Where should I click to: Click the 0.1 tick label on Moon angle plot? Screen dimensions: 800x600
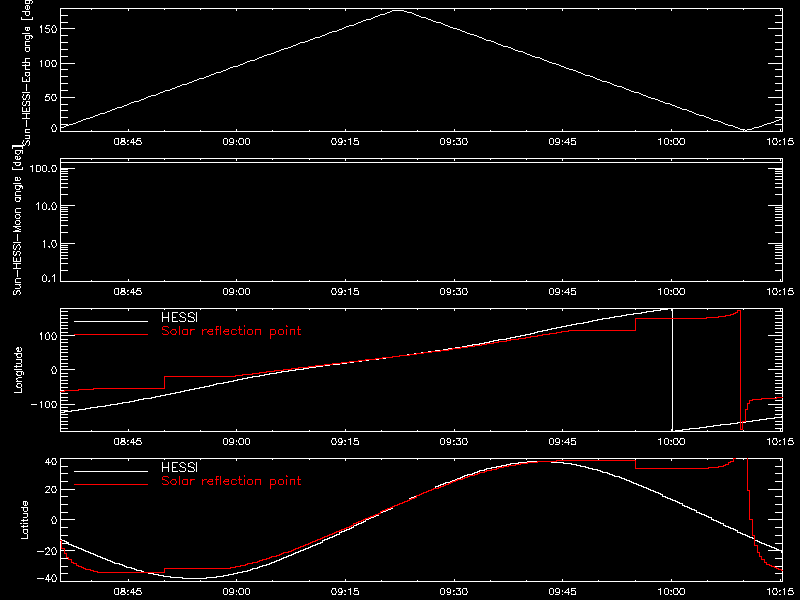click(49, 278)
